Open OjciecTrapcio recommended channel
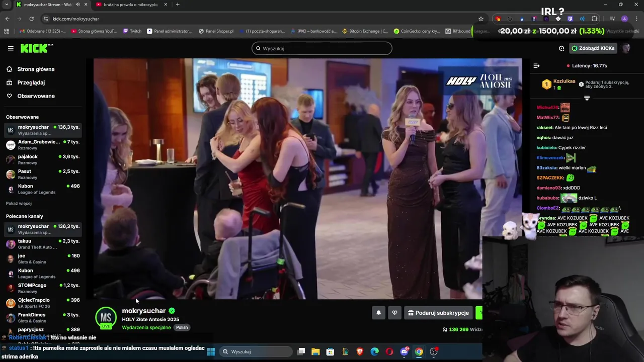644x362 pixels. coord(43,303)
